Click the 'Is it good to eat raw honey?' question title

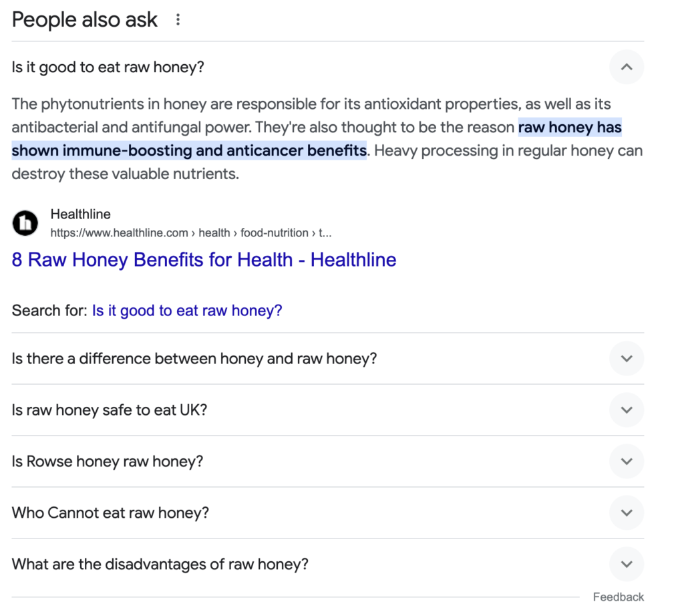(x=108, y=67)
